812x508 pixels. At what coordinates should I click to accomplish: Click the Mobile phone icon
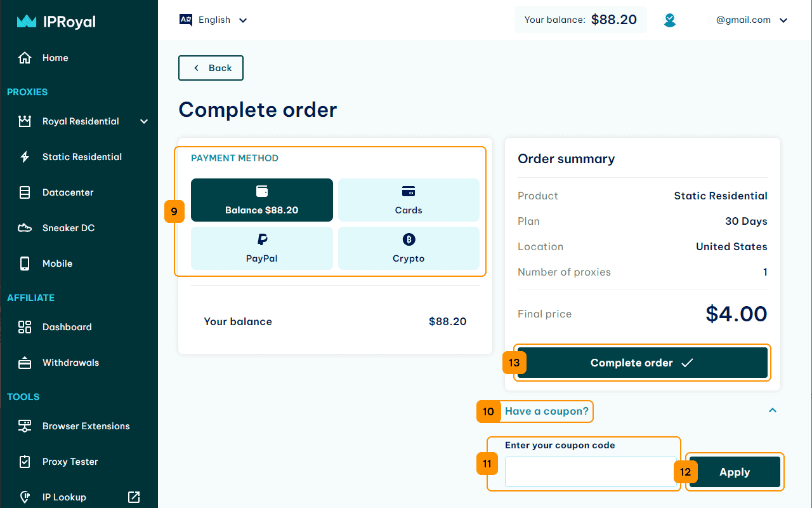coord(25,264)
